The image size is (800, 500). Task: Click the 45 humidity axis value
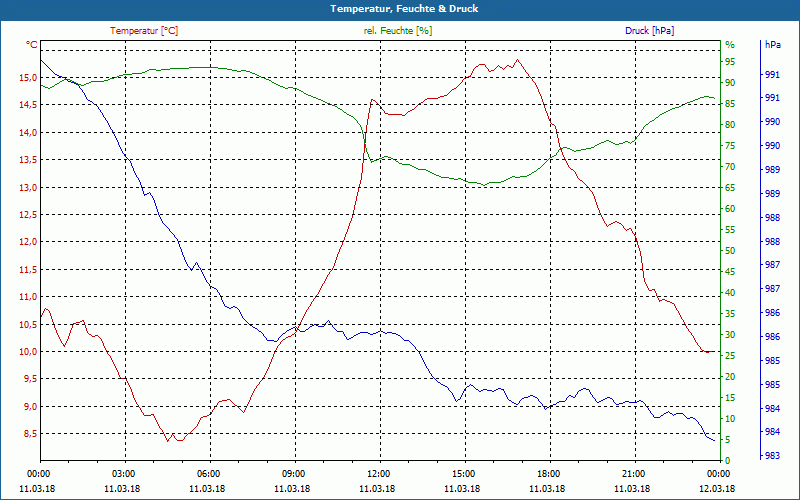730,272
